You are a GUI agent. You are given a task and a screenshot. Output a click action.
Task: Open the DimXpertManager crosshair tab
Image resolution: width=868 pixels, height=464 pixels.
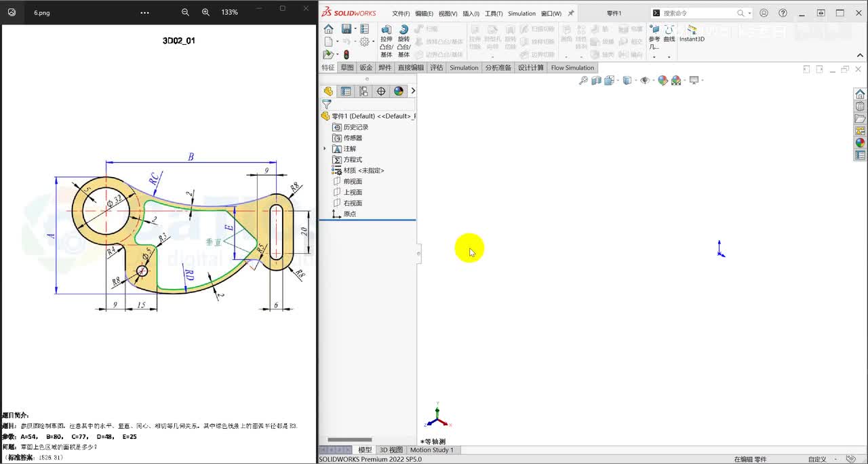pyautogui.click(x=381, y=91)
